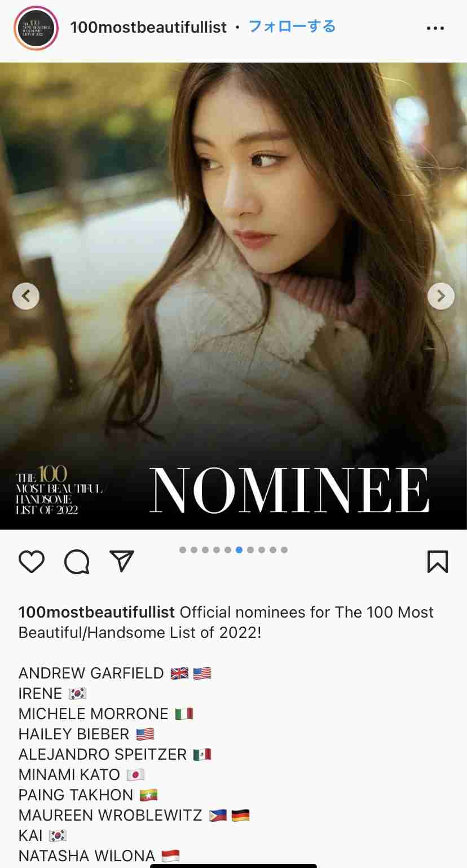The height and width of the screenshot is (868, 467).
Task: Click 100mostbeautifullist username in header
Action: point(149,27)
